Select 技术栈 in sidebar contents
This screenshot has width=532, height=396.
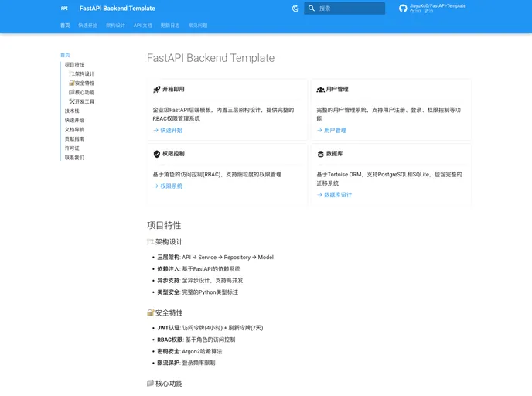tap(72, 111)
